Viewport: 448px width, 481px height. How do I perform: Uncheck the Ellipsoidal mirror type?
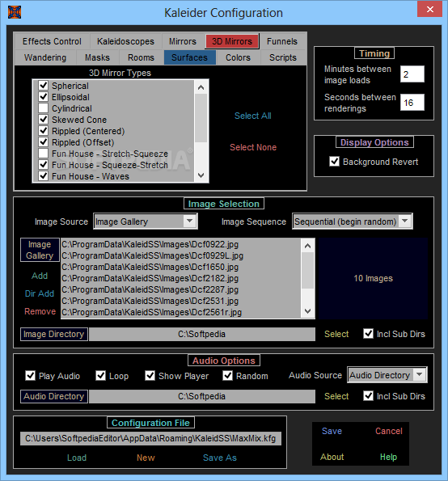[44, 97]
